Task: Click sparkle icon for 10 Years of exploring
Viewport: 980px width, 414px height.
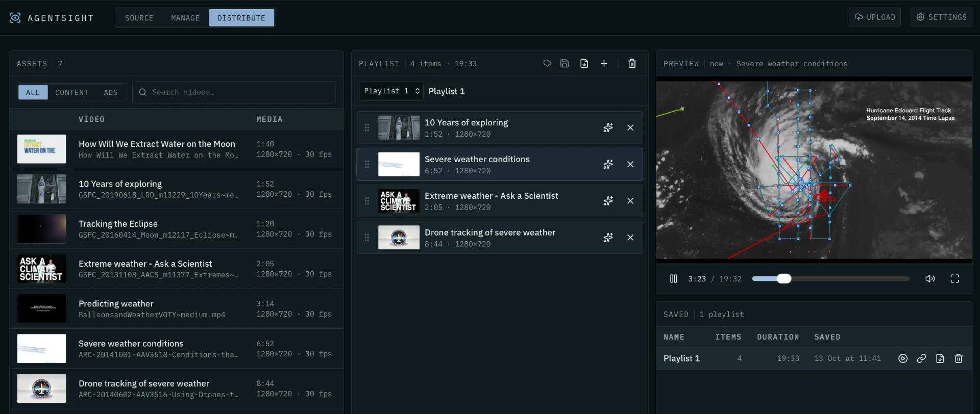Action: [608, 128]
